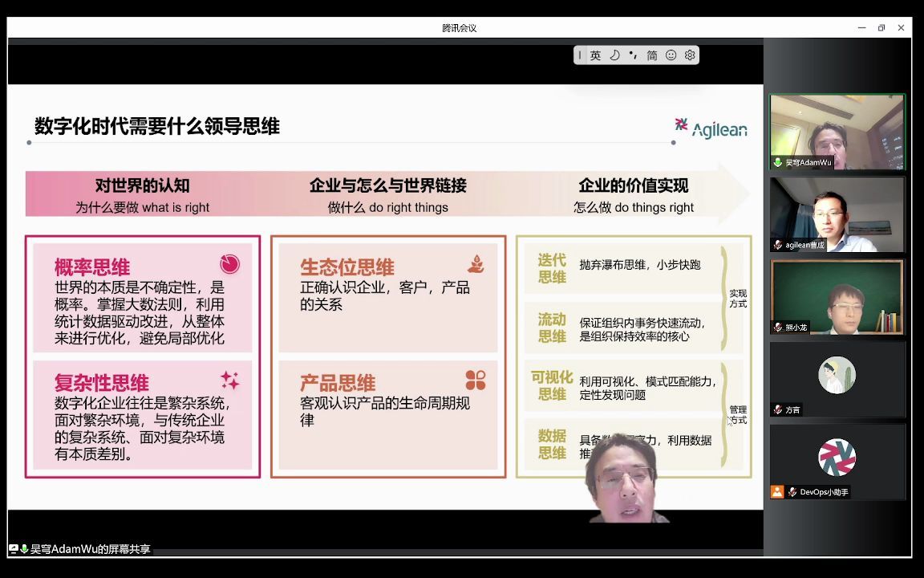Click the DevOps小助手 avatar image

[x=837, y=456]
